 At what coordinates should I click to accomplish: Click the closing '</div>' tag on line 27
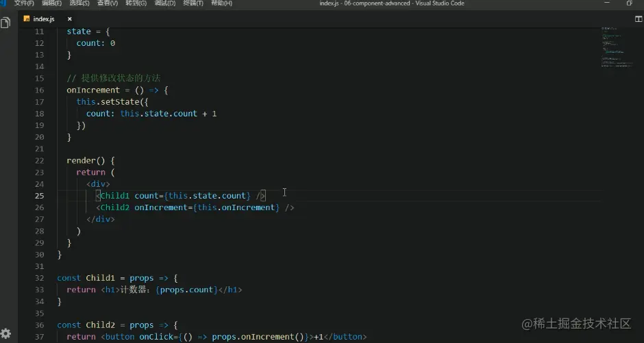point(101,220)
